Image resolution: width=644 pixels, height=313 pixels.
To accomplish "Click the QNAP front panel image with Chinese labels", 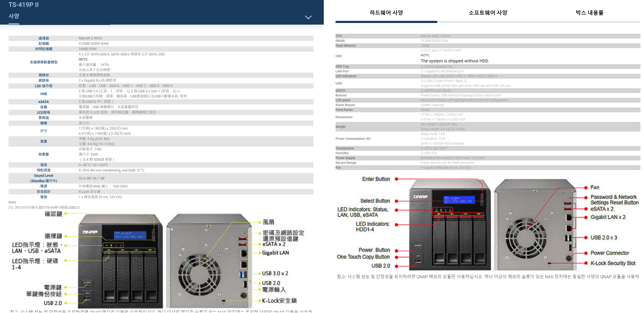I will 120,261.
